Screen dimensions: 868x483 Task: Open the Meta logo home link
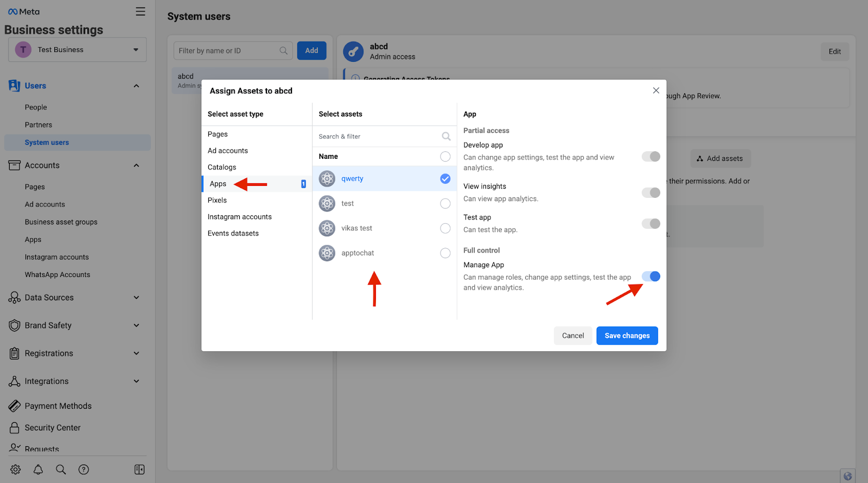pyautogui.click(x=24, y=11)
